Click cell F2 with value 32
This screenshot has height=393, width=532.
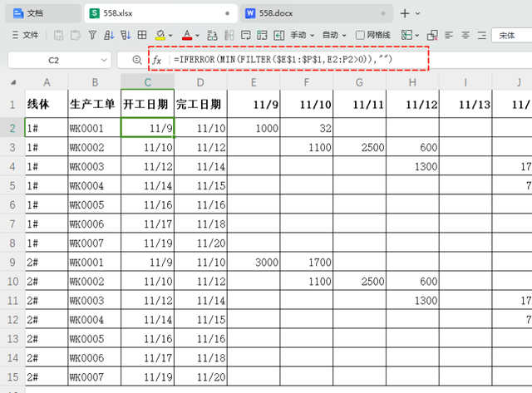pyautogui.click(x=307, y=128)
